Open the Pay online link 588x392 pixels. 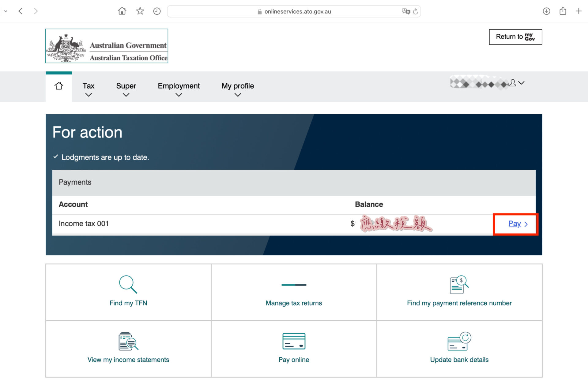click(294, 360)
